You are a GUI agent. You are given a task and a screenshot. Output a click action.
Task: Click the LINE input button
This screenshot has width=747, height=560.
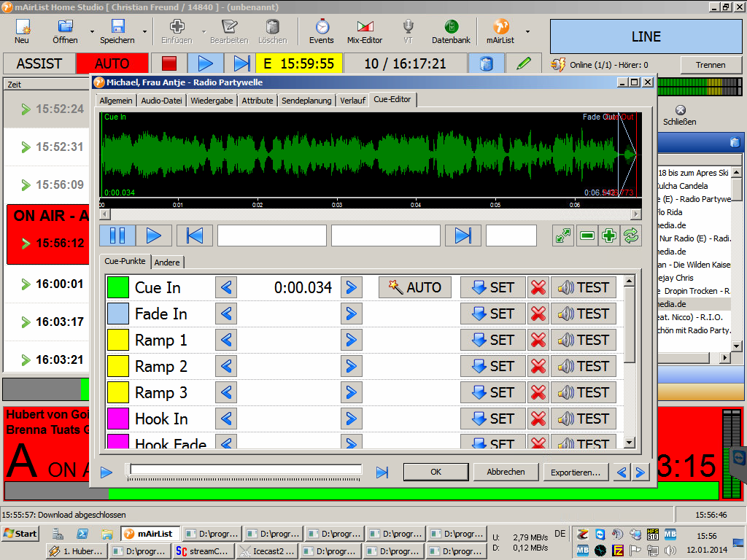pos(646,36)
